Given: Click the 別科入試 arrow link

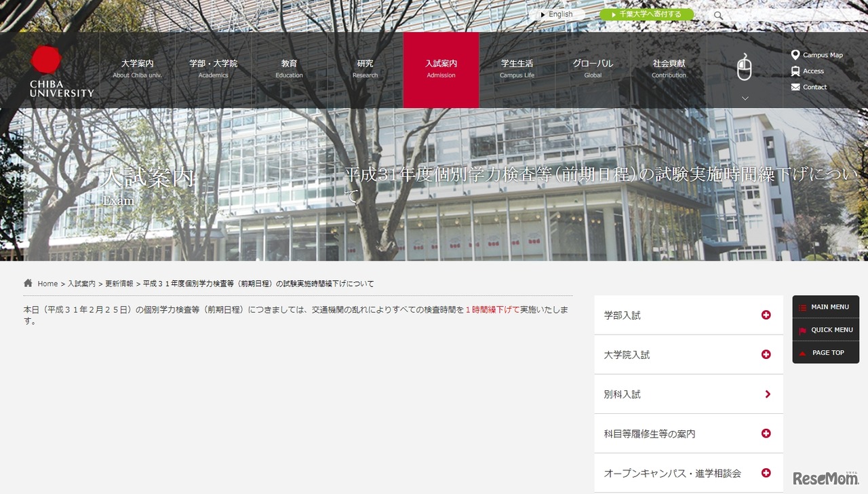Looking at the screenshot, I should pos(766,394).
